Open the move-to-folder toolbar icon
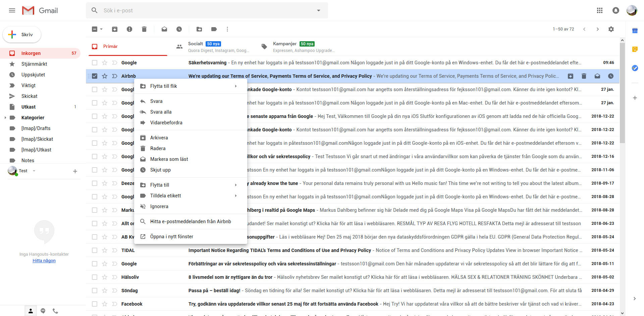 (199, 29)
